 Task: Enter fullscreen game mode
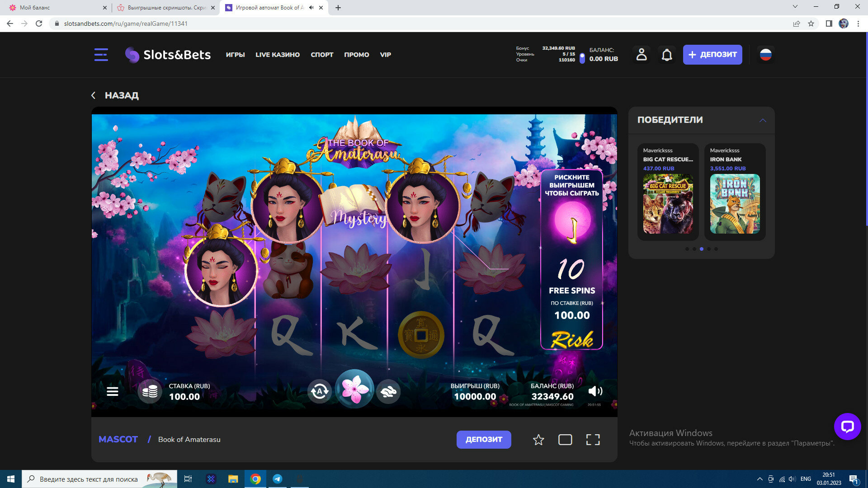[593, 440]
